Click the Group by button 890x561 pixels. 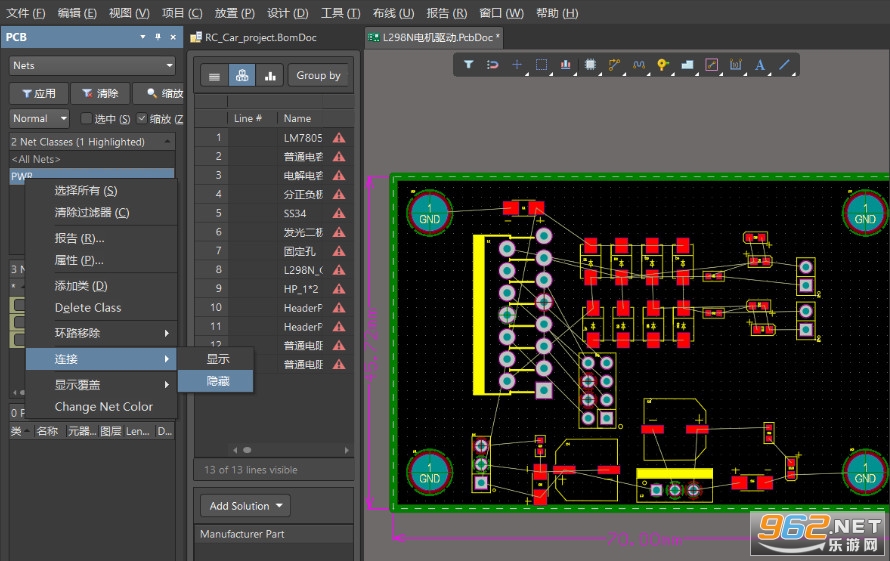[x=318, y=76]
